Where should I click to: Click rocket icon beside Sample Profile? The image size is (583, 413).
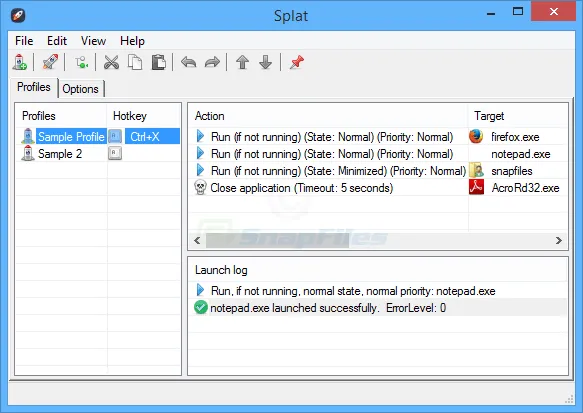click(28, 136)
